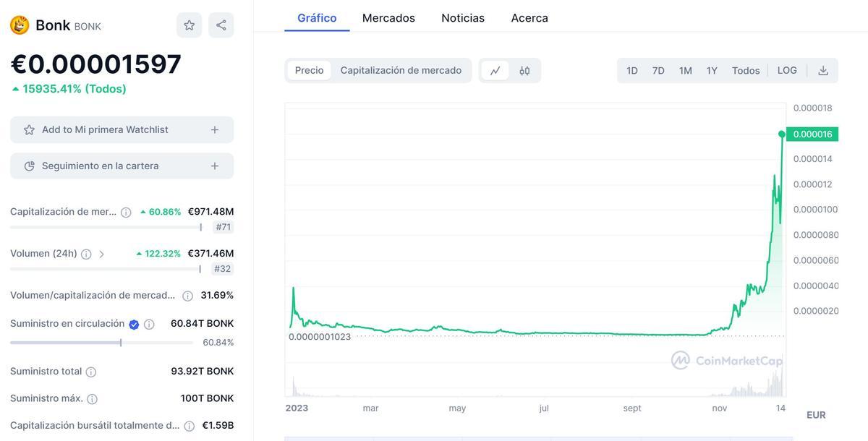Switch to Capitalización de mercado view
This screenshot has width=868, height=441.
tap(402, 70)
